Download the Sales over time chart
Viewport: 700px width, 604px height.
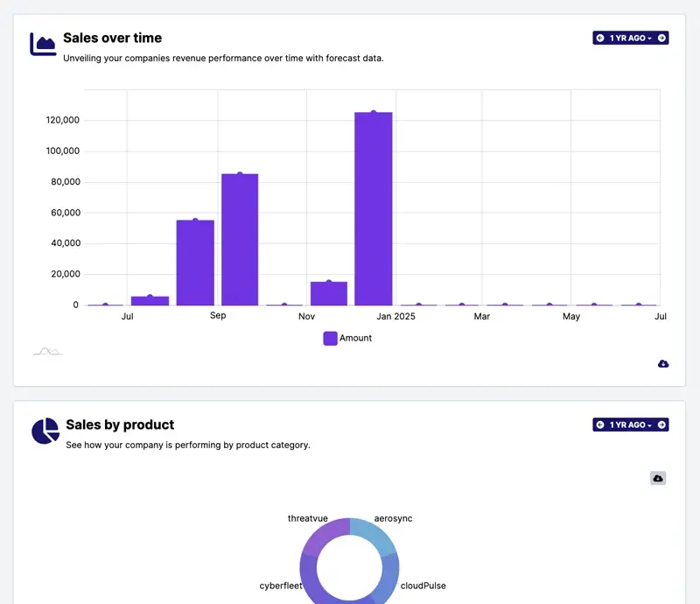click(663, 363)
